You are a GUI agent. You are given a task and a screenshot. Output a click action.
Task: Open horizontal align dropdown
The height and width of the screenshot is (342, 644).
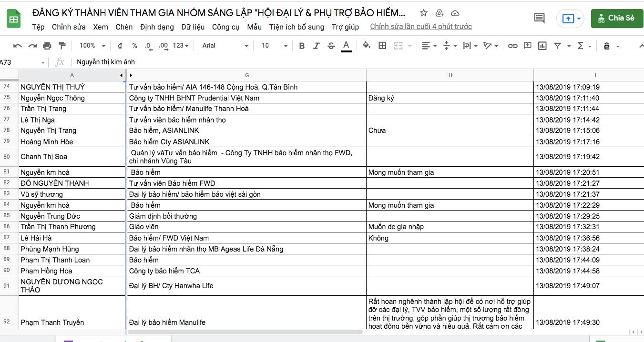(429, 46)
